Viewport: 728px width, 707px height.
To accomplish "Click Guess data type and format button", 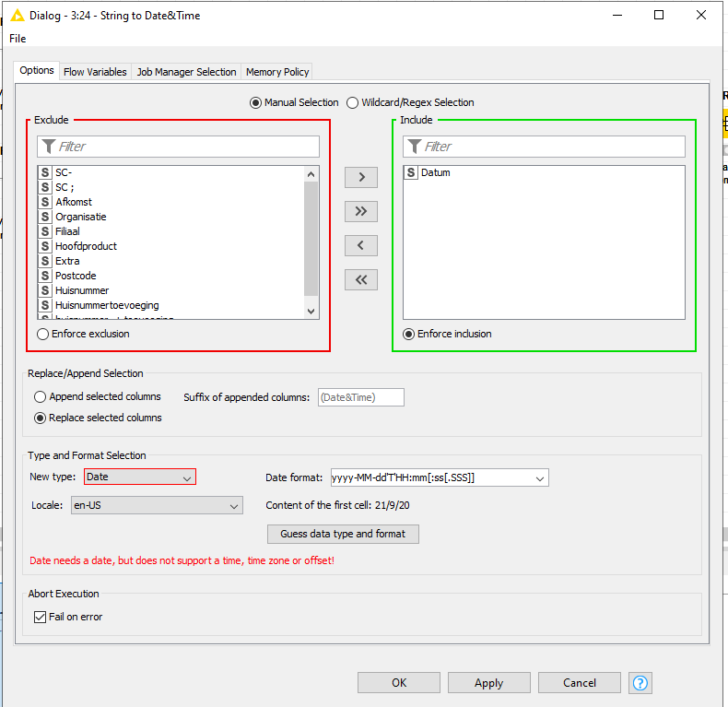I will [x=343, y=534].
